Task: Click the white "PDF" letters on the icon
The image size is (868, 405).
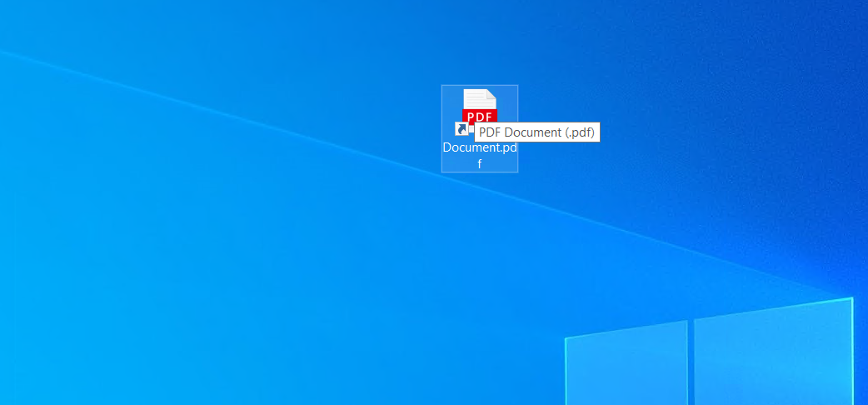Action: pos(479,117)
